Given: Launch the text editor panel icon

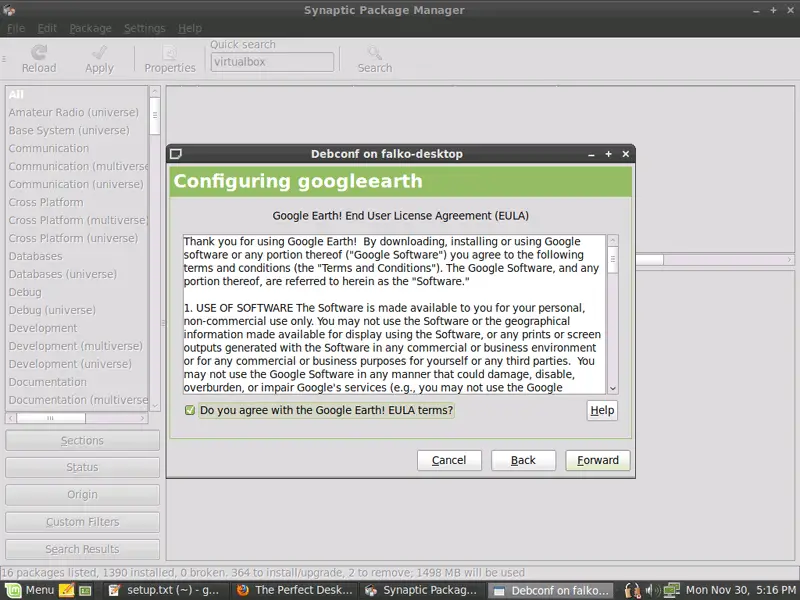Looking at the screenshot, I should click(x=66, y=590).
